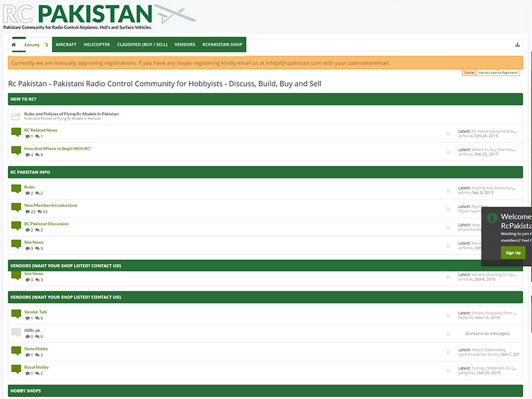Open the Classified (Buy / Sell) tab

tap(142, 45)
